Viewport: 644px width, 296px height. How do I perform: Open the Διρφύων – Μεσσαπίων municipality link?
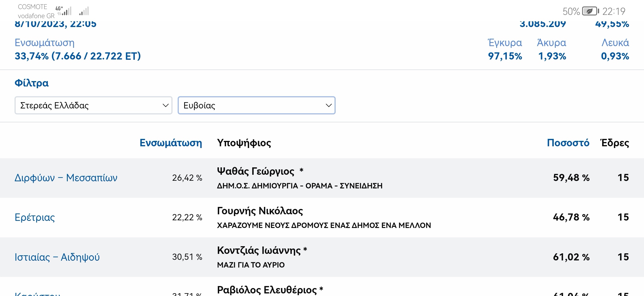pos(66,178)
